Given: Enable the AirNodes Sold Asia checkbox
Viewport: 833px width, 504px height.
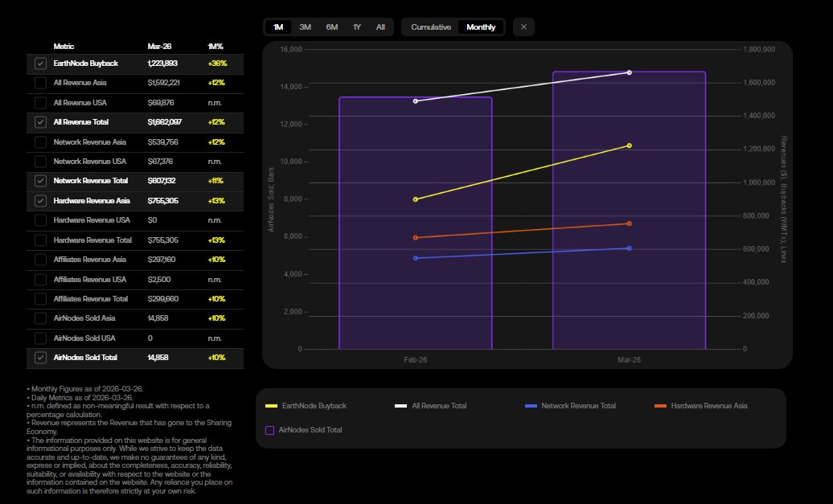Looking at the screenshot, I should (x=40, y=318).
